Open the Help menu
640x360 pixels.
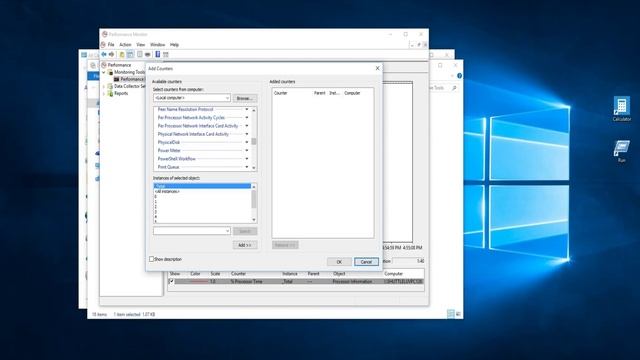pos(174,44)
